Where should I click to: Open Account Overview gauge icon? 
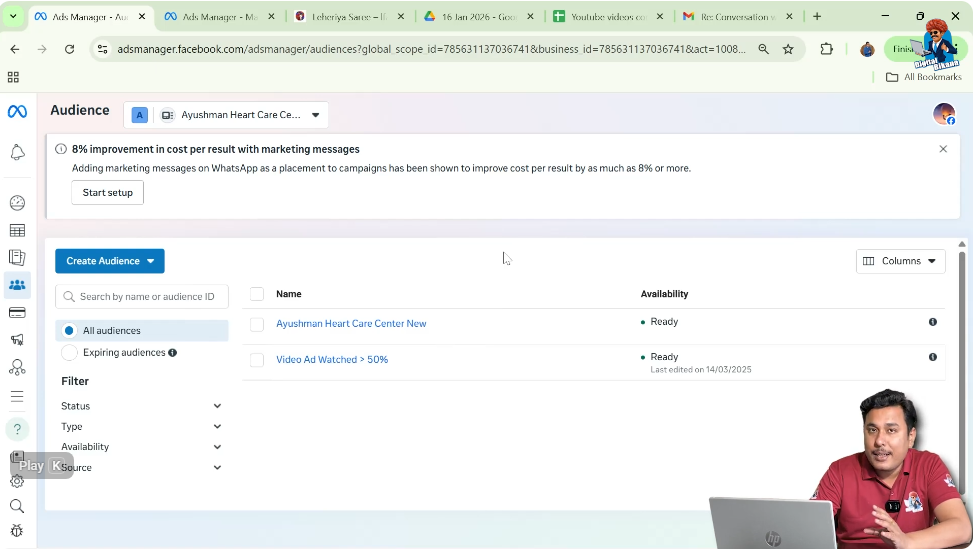(x=17, y=203)
